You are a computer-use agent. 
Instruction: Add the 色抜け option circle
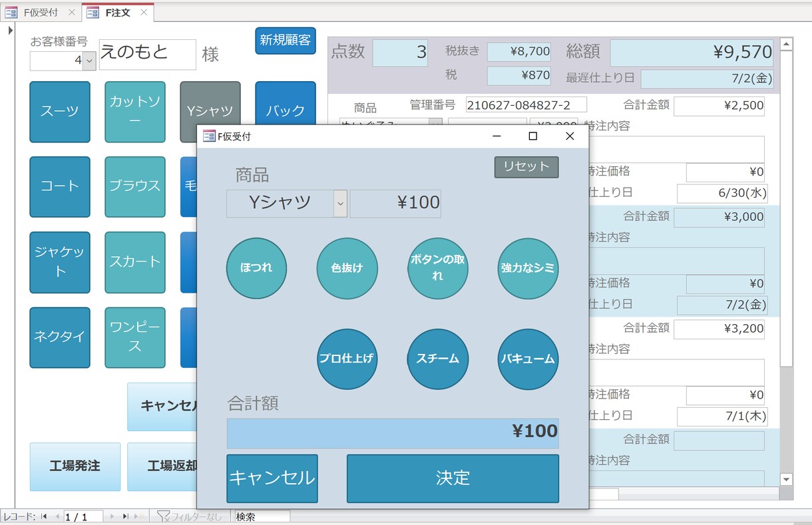347,268
